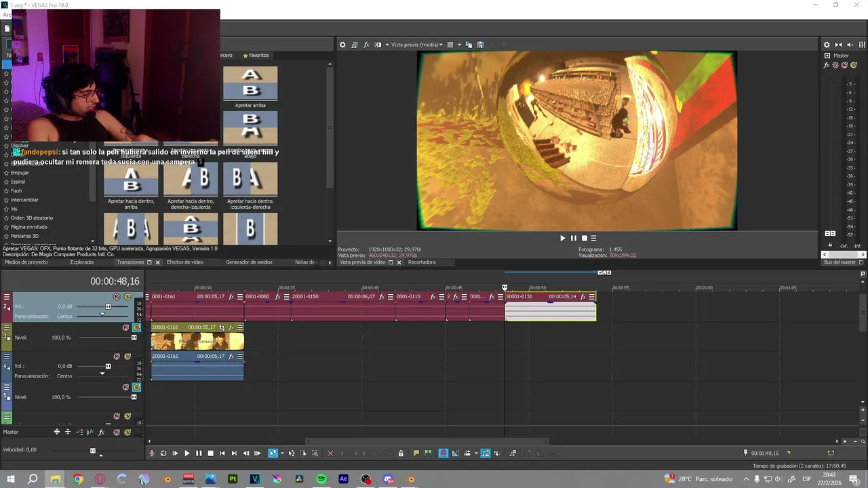This screenshot has width=868, height=488.
Task: Toggle split screen view in preview toolbar
Action: (x=378, y=45)
